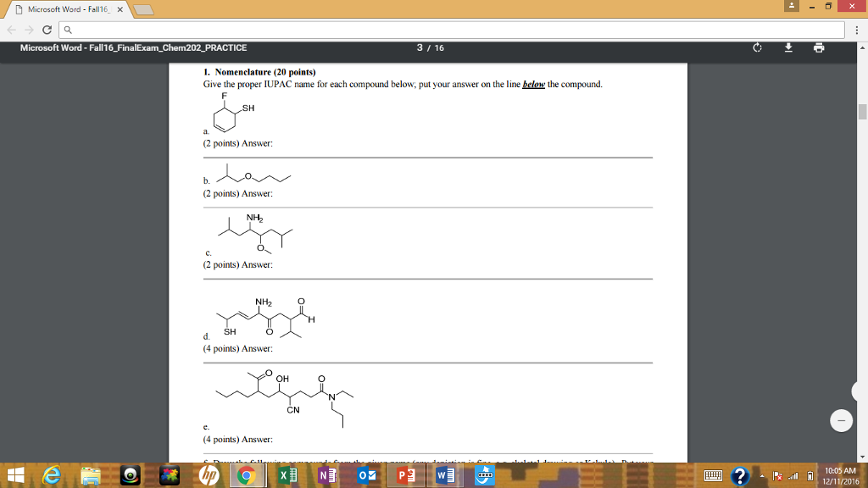Open Google Chrome from the taskbar
The image size is (868, 488).
[248, 475]
